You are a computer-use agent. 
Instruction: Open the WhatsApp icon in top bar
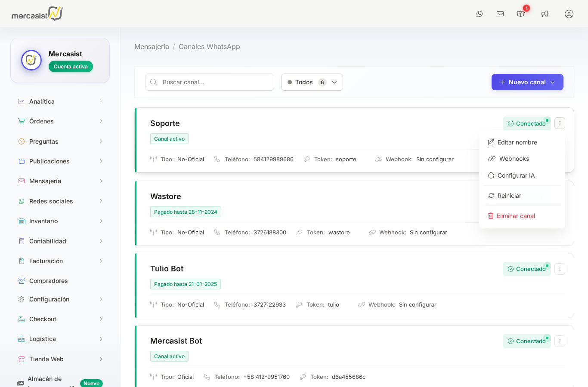point(480,14)
